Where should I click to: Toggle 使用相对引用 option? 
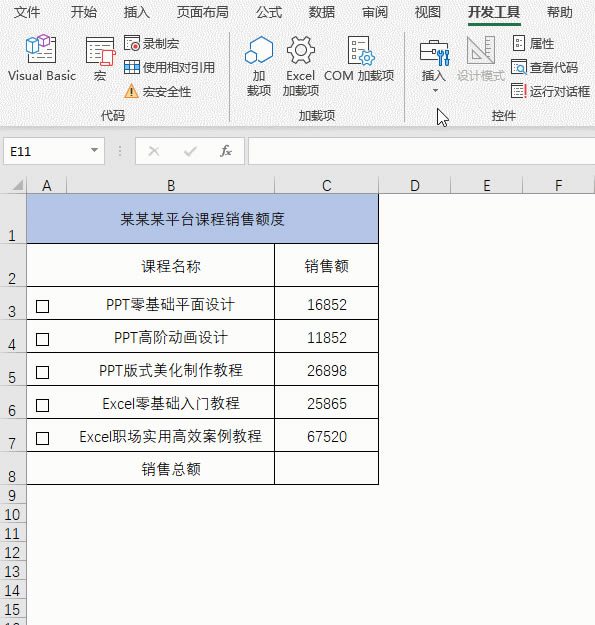169,67
